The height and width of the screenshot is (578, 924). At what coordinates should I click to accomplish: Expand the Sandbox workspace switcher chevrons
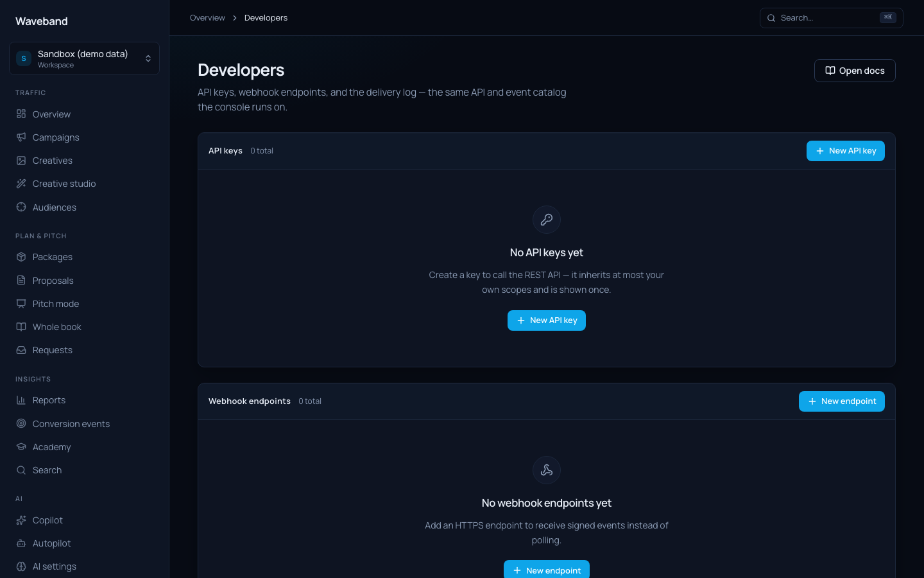pyautogui.click(x=148, y=58)
